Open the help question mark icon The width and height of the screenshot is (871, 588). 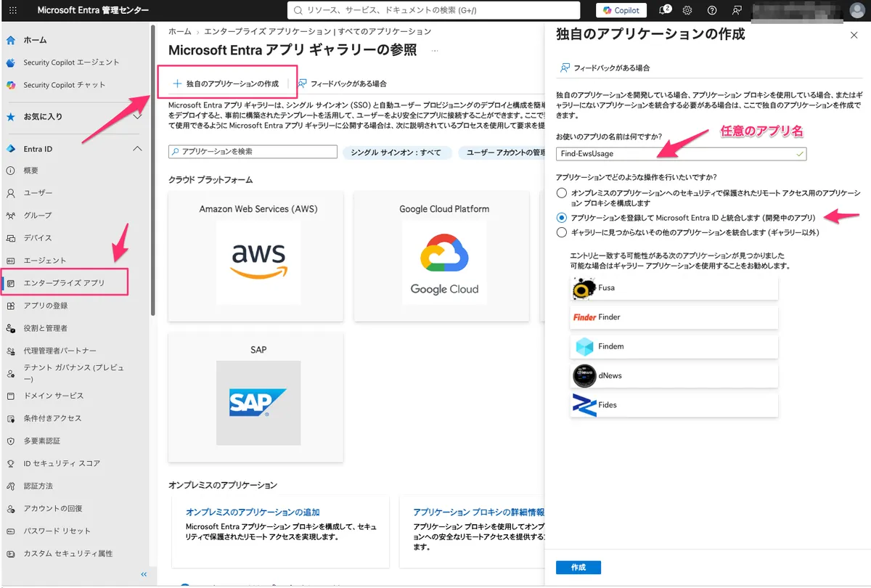tap(712, 10)
